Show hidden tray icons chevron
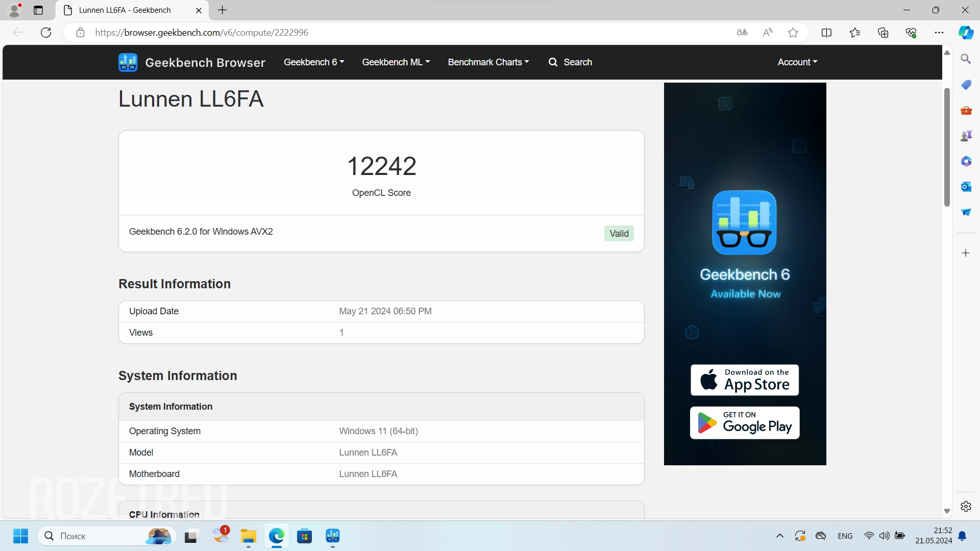This screenshot has height=551, width=980. click(780, 536)
